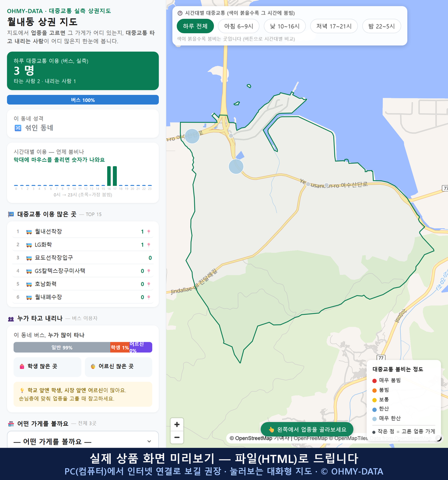Click the elderly icon in 어르신 많은 곳
Image resolution: width=448 pixels, height=480 pixels.
pyautogui.click(x=93, y=366)
